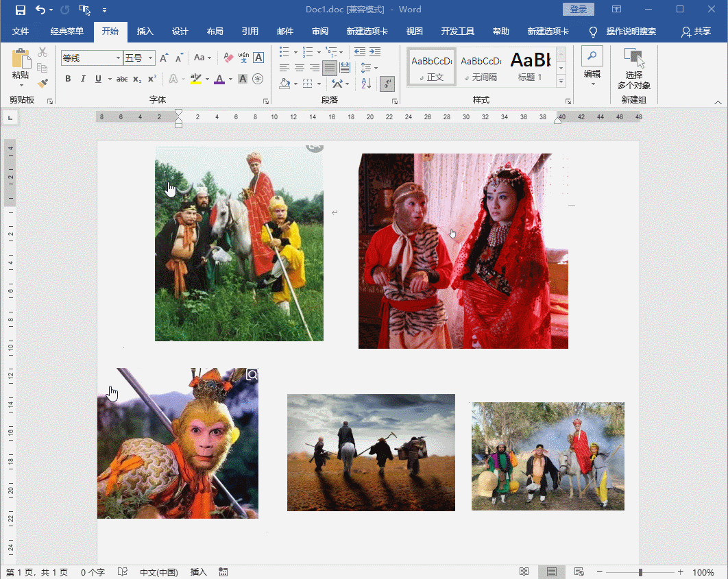Click the Format Painter brush icon
The image size is (728, 579).
click(x=43, y=83)
